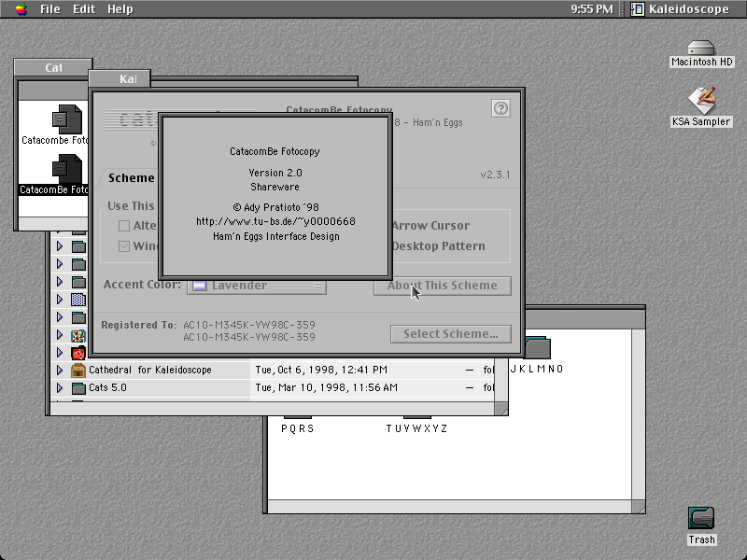747x560 pixels.
Task: Expand the triangle beside the floral pattern icon
Action: pyautogui.click(x=60, y=335)
